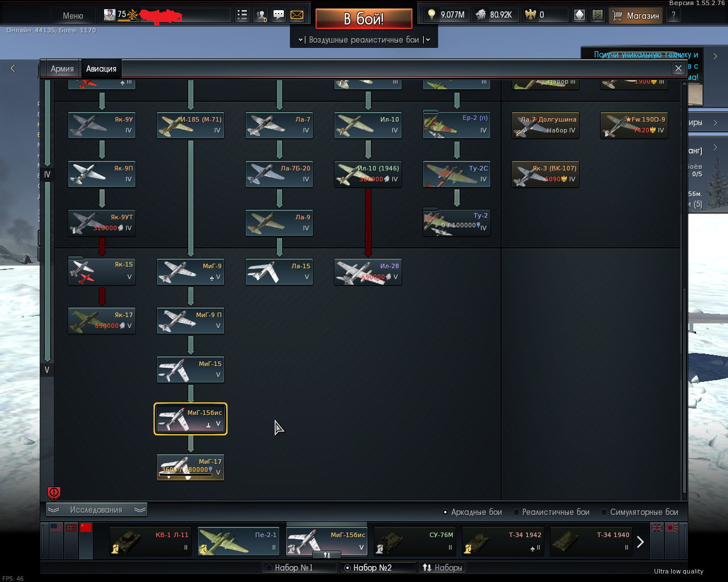Open the help question mark icon
728x582 pixels.
(673, 15)
